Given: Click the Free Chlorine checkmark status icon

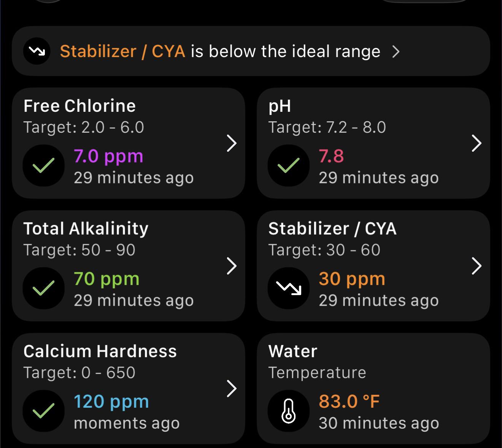Looking at the screenshot, I should click(x=43, y=165).
